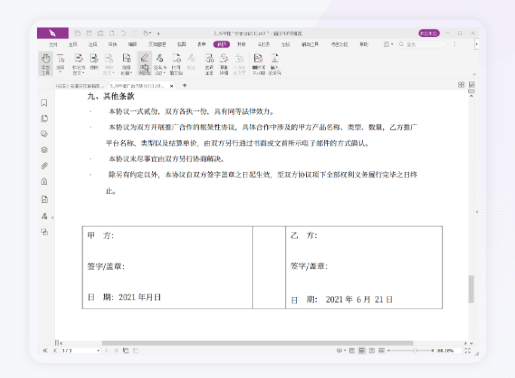Click the purple button in title bar
515x378 pixels.
click(429, 33)
